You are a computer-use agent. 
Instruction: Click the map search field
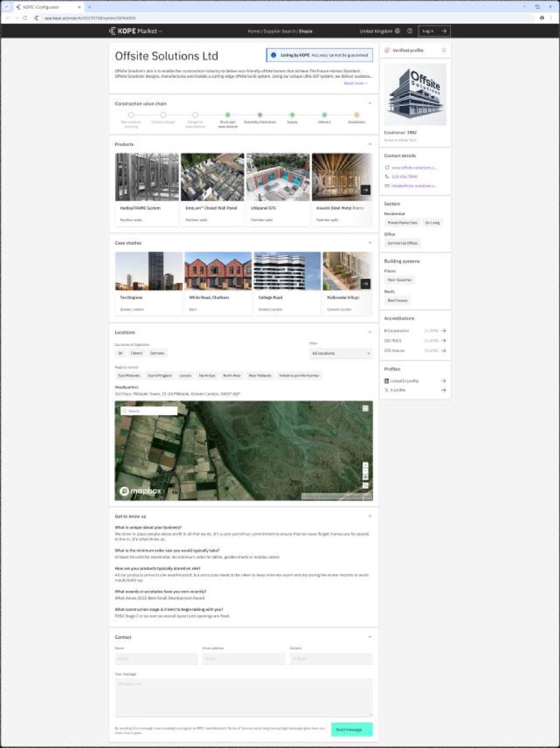point(149,411)
